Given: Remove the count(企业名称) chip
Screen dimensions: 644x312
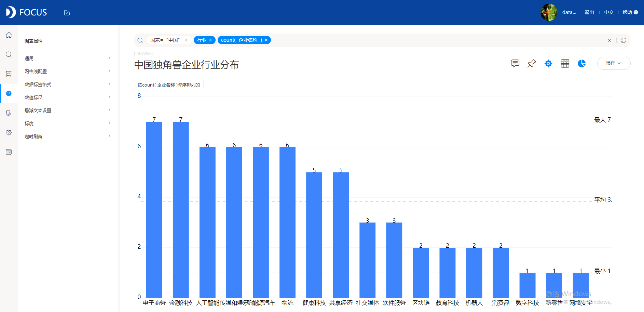Looking at the screenshot, I should pos(266,40).
